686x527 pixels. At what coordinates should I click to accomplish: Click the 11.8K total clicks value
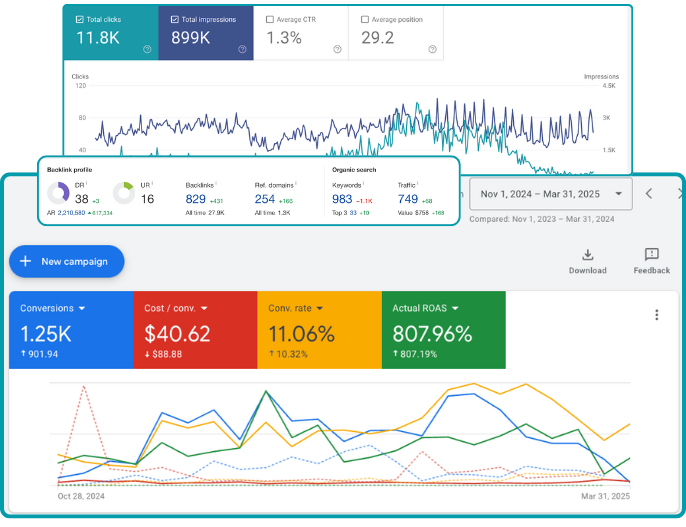coord(98,38)
